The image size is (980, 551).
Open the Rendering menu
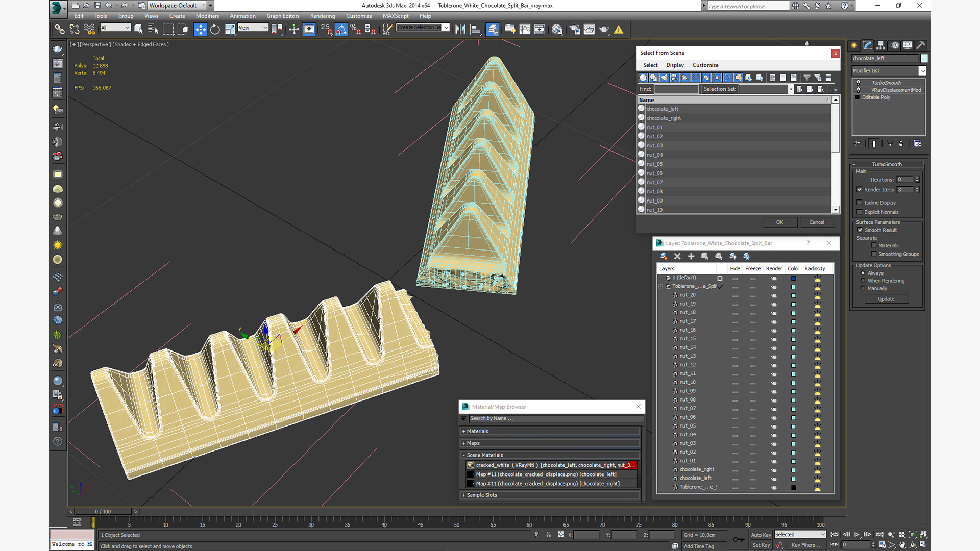pyautogui.click(x=323, y=16)
